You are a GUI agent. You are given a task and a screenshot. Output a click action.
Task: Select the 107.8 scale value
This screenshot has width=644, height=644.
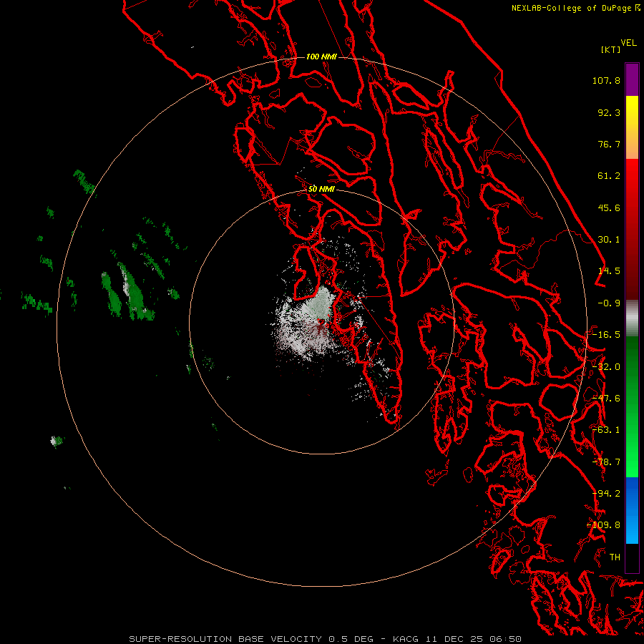606,80
